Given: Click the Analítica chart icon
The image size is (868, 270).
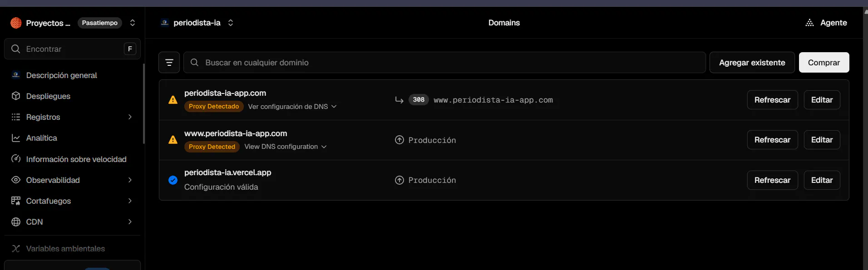Looking at the screenshot, I should [x=16, y=138].
